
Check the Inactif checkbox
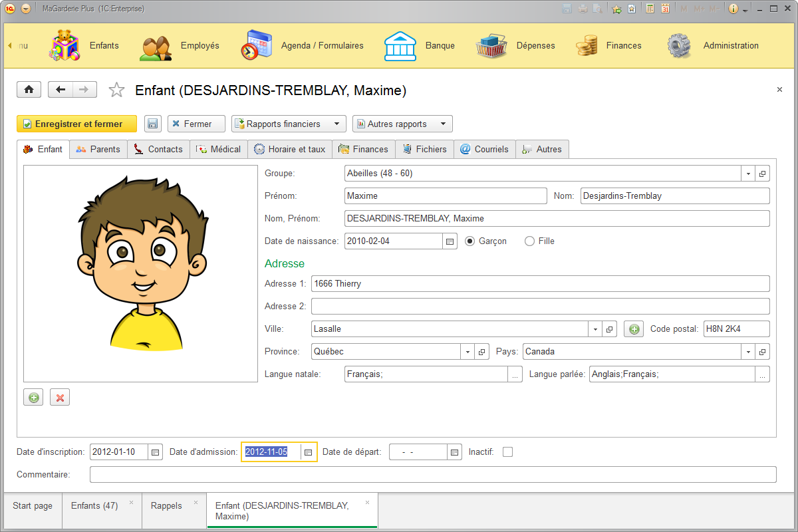click(x=507, y=452)
